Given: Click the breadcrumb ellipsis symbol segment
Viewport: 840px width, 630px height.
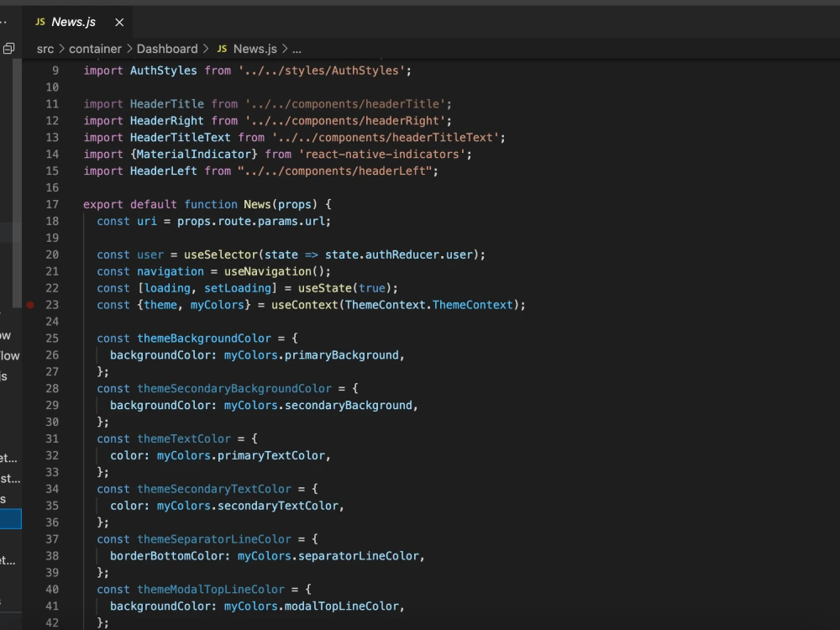Looking at the screenshot, I should (x=297, y=49).
